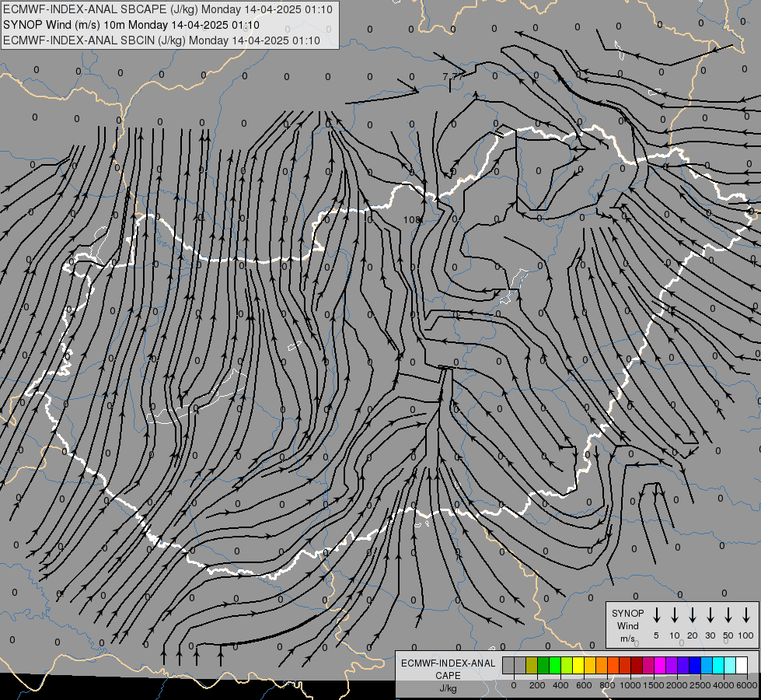Click the wind legend arrow above 30
This screenshot has width=761, height=700.
tap(710, 614)
